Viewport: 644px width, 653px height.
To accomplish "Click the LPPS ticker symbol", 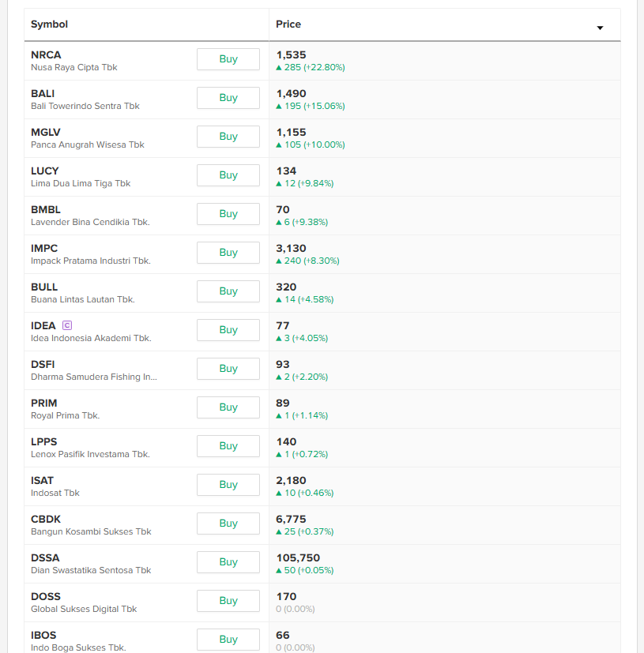I will click(44, 442).
